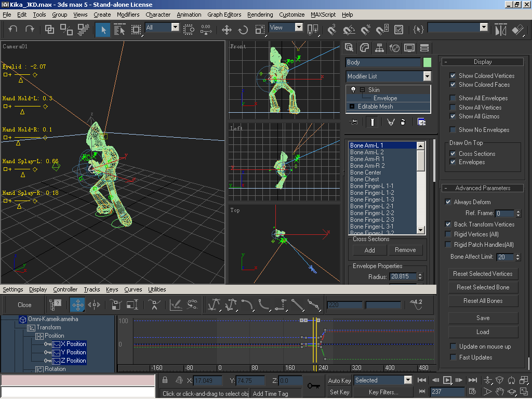The image size is (532, 399).
Task: Open the View reference coordinate dropdown
Action: pos(299,27)
